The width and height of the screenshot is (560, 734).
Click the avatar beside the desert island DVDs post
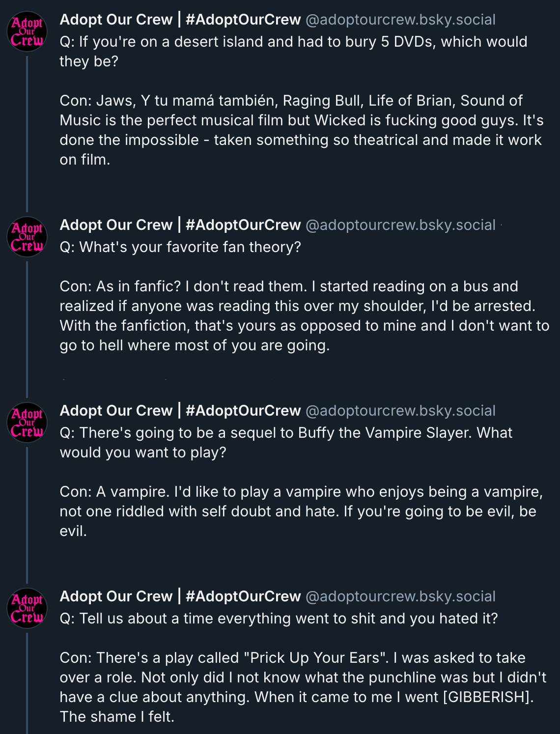[27, 31]
